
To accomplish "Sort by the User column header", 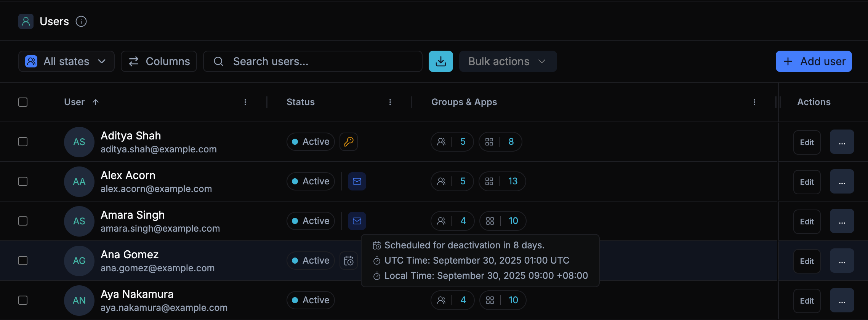I will click(75, 102).
